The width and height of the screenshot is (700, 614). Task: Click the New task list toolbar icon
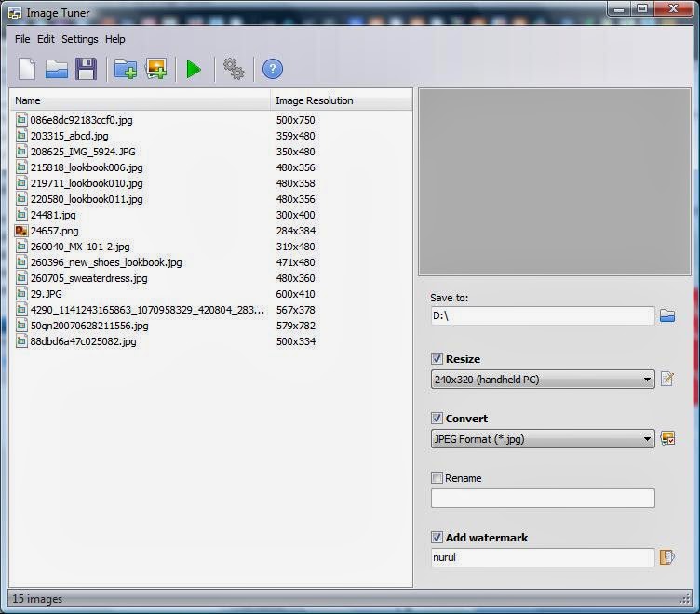pyautogui.click(x=27, y=69)
